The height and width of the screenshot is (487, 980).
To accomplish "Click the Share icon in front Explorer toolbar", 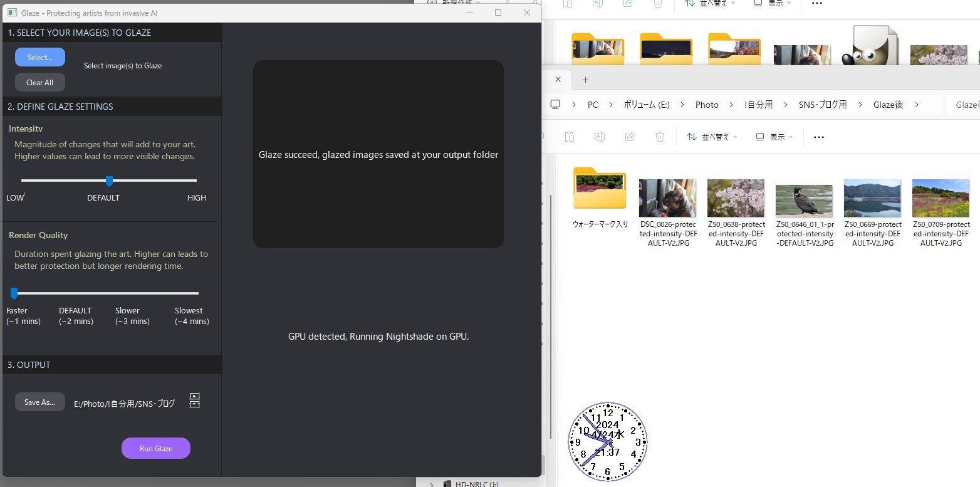I will tap(630, 137).
